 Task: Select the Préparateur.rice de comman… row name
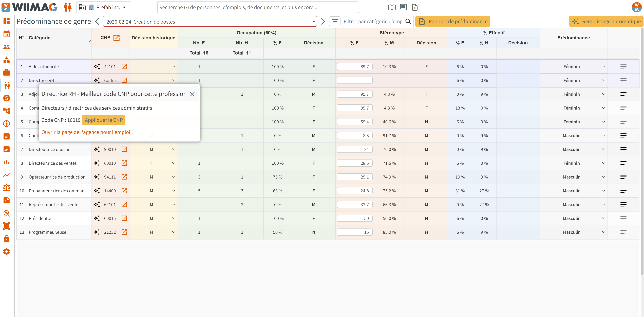point(59,191)
